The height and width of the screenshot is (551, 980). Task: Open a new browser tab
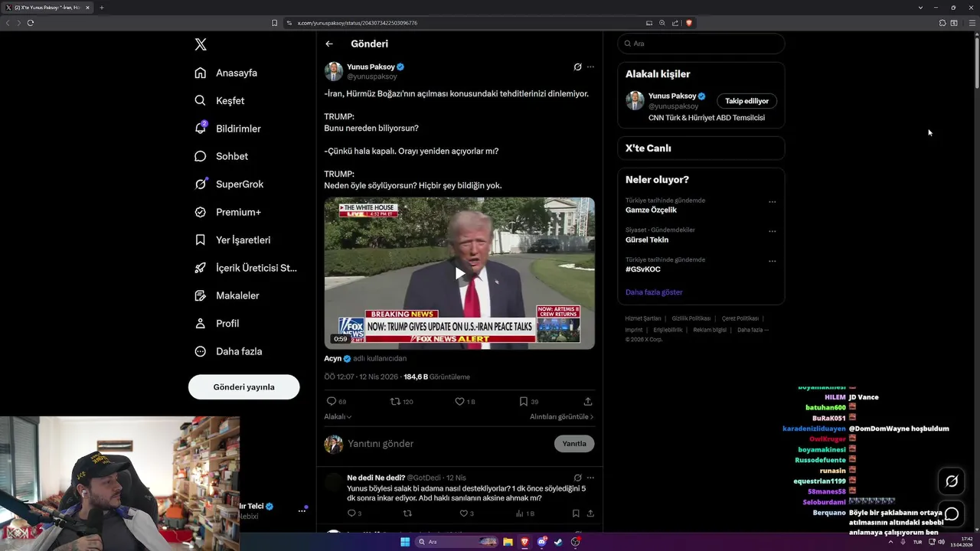coord(101,8)
